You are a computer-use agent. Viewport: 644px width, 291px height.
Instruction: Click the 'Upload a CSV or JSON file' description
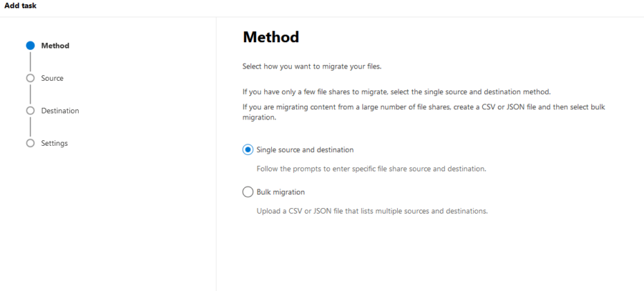coord(372,211)
